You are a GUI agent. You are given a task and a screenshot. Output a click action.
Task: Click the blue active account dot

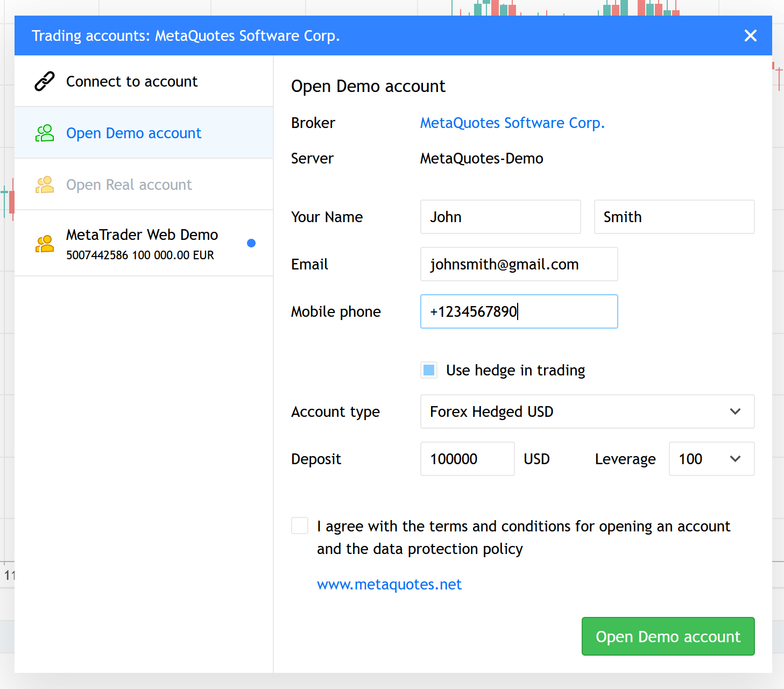pos(251,243)
